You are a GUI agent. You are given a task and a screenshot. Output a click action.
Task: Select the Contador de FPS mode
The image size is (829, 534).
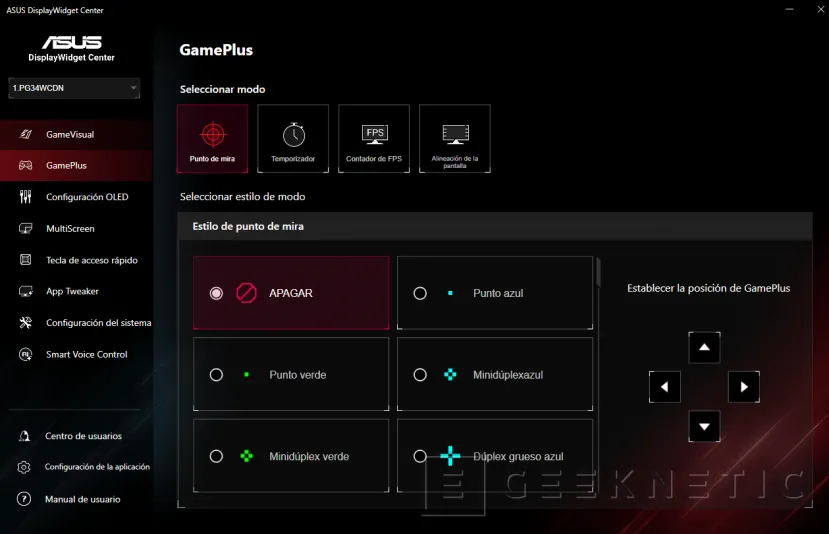point(374,139)
